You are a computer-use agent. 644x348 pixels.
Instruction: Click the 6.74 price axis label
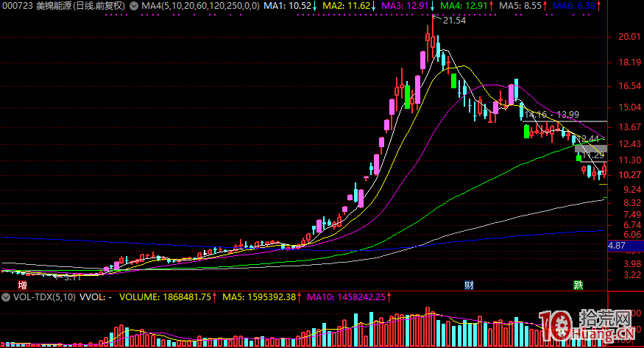[x=632, y=225]
